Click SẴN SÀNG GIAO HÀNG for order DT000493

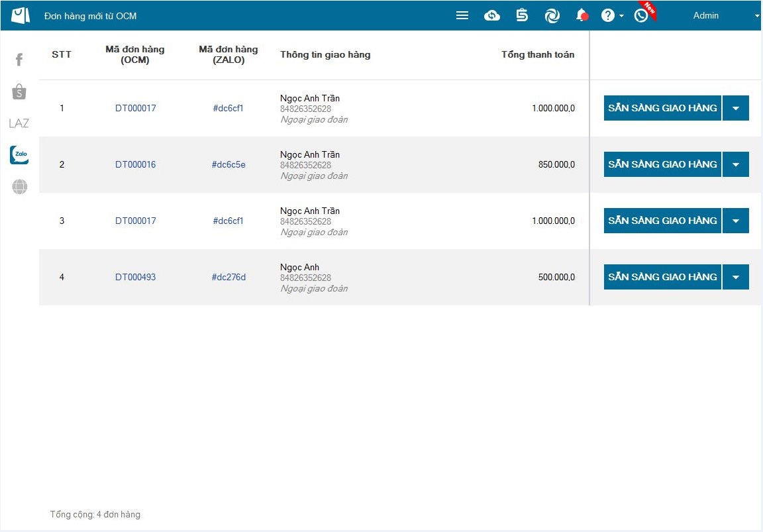click(x=662, y=277)
